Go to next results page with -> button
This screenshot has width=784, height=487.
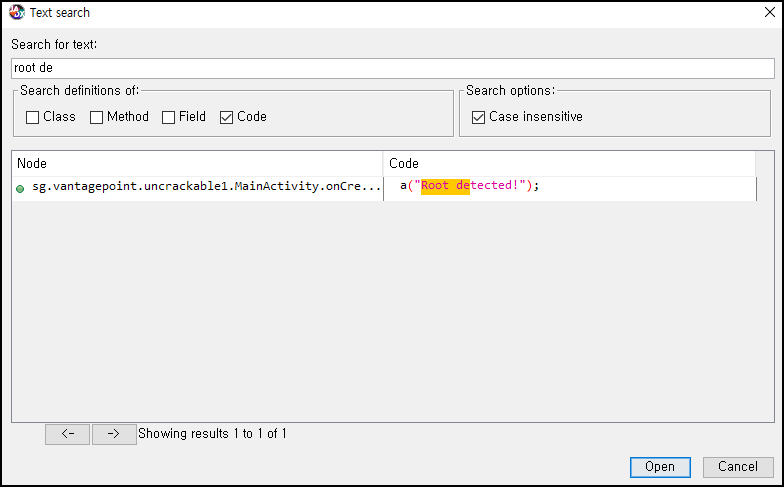pyautogui.click(x=114, y=434)
